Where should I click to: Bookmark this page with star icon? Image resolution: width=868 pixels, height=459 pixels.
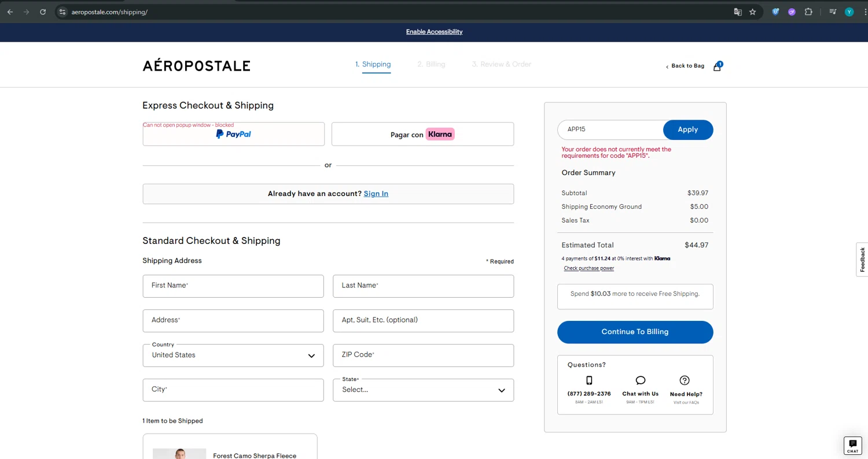pos(753,12)
